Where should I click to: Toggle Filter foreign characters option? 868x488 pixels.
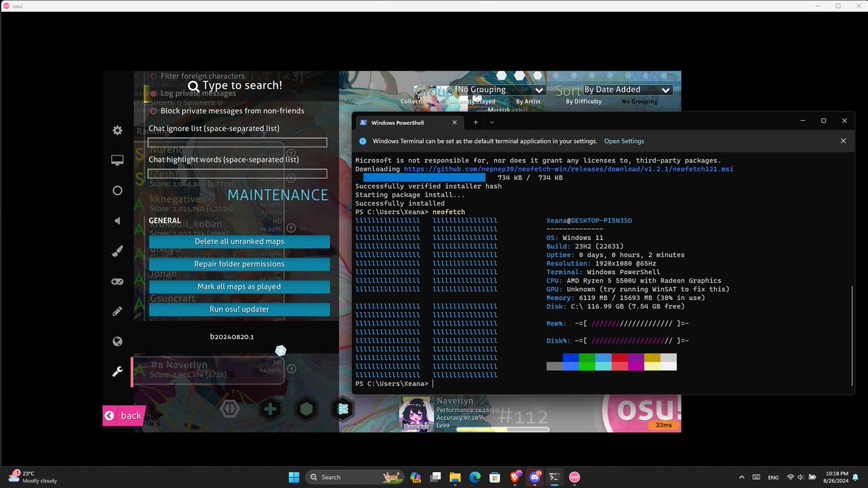click(x=197, y=76)
